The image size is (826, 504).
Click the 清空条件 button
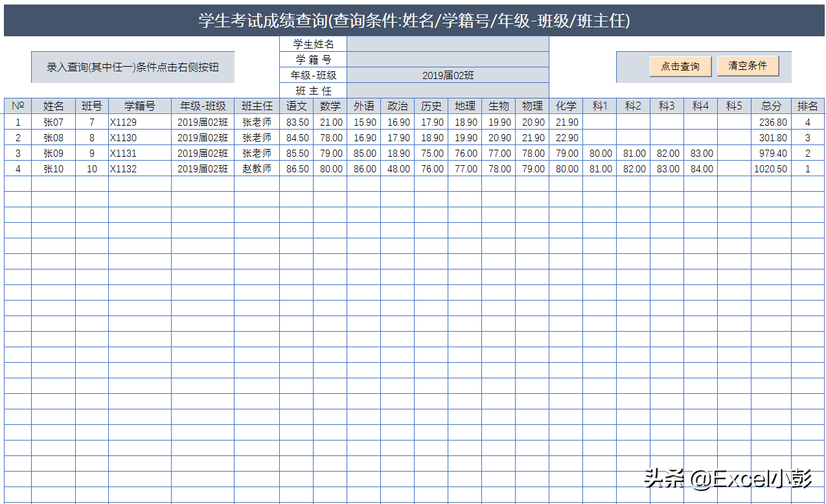[748, 65]
